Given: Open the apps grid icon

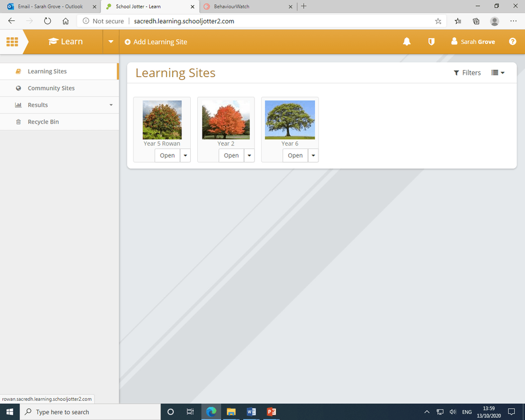Looking at the screenshot, I should coord(12,41).
